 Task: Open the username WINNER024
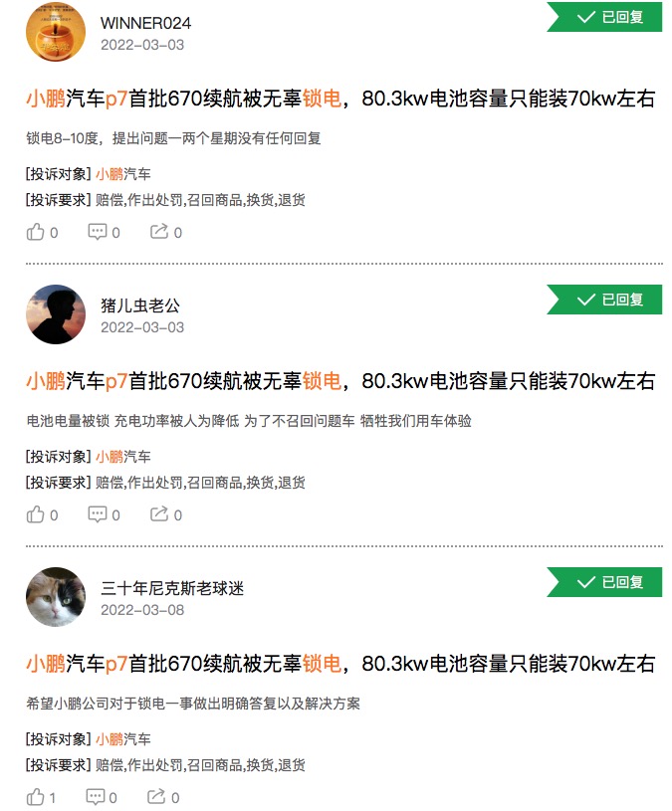(x=146, y=23)
